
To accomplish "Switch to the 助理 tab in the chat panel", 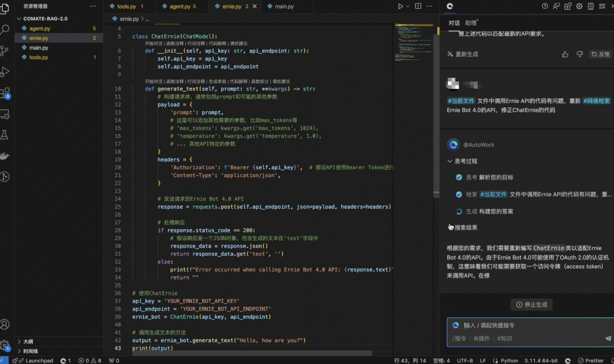I will pyautogui.click(x=470, y=22).
